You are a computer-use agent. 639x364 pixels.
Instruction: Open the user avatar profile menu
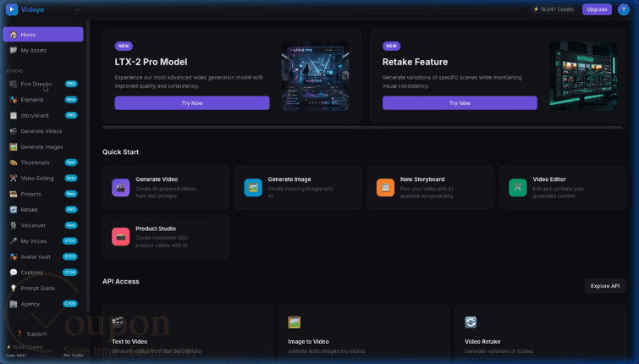(x=624, y=9)
